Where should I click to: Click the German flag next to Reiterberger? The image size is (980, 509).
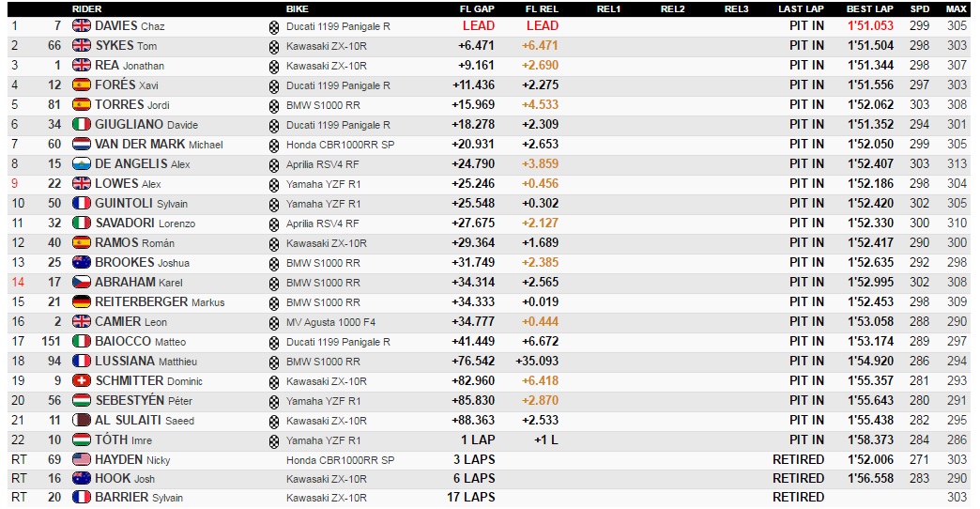[82, 302]
